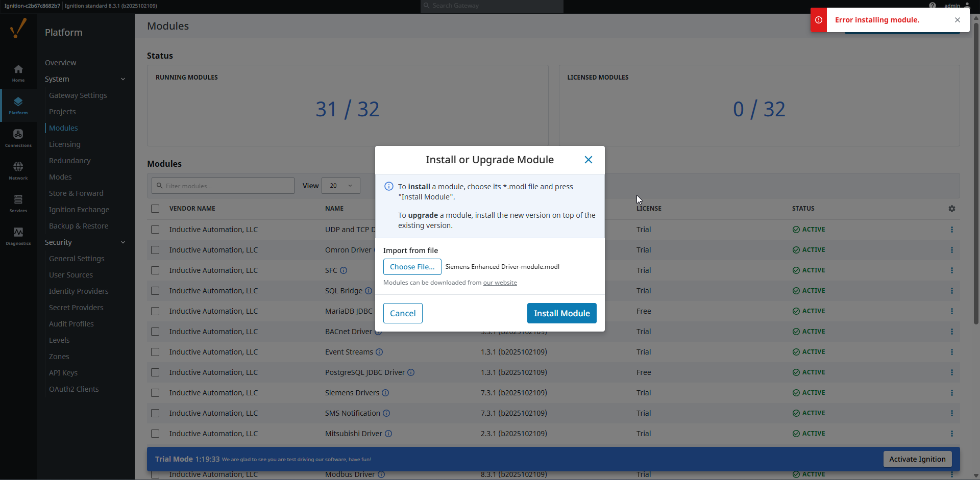The image size is (980, 480).
Task: Open actions menu for SMS Notification row
Action: tap(952, 413)
